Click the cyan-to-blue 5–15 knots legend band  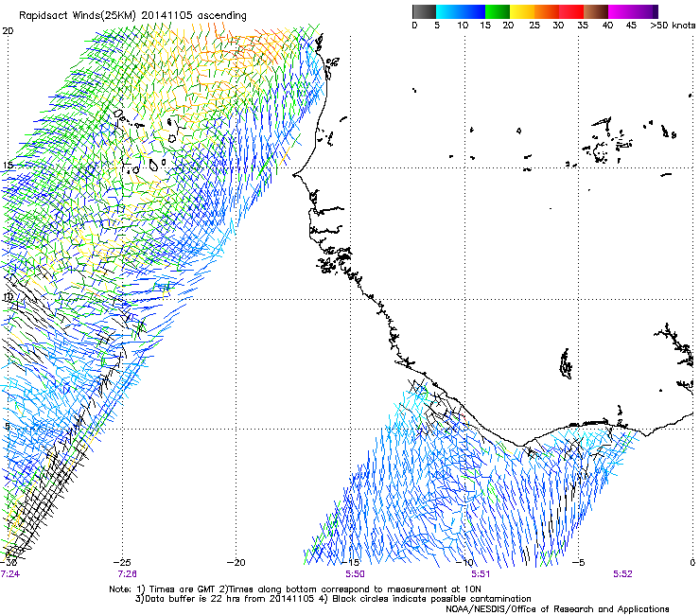(x=461, y=11)
